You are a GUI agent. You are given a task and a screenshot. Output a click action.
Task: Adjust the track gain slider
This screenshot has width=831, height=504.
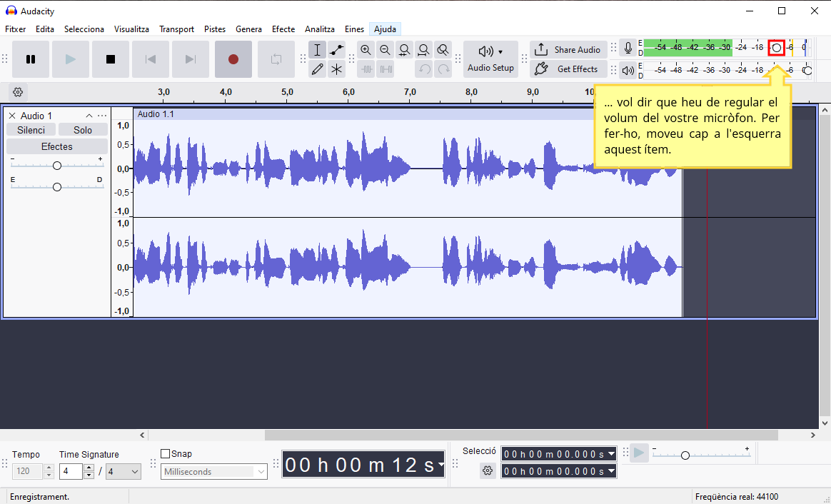56,166
